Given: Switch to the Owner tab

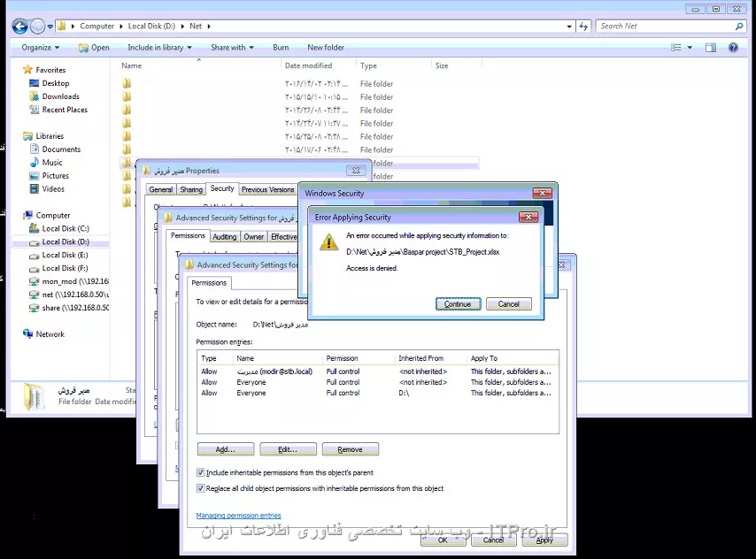Looking at the screenshot, I should tap(253, 237).
